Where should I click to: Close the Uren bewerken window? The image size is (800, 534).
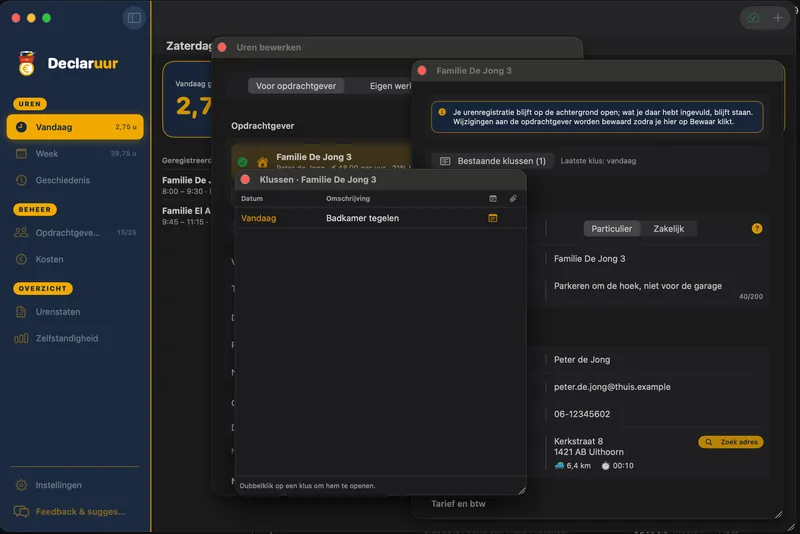(222, 47)
